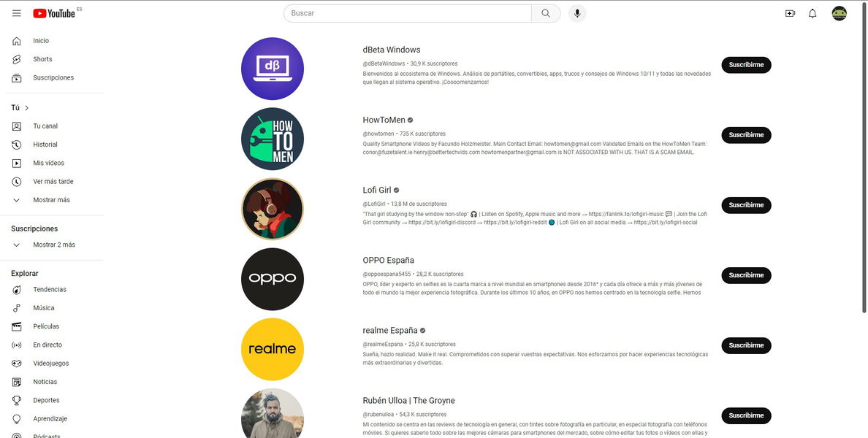Click the @howtomen handle text
The width and height of the screenshot is (868, 438).
[x=378, y=134]
